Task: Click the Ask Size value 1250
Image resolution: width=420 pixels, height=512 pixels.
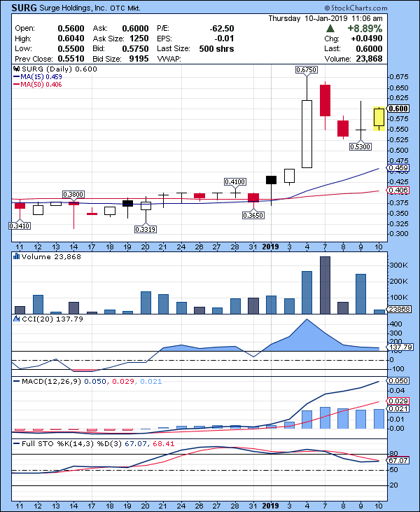Action: pyautogui.click(x=139, y=39)
